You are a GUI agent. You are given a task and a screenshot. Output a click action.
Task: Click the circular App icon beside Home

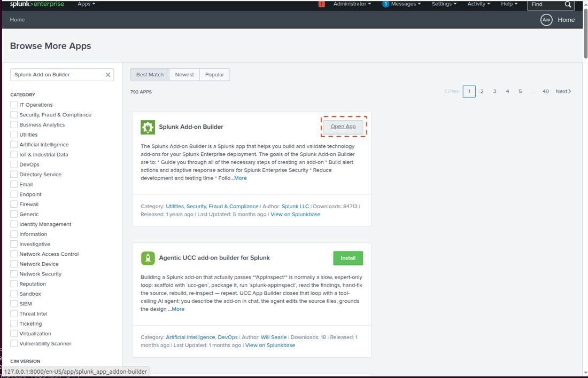[546, 20]
